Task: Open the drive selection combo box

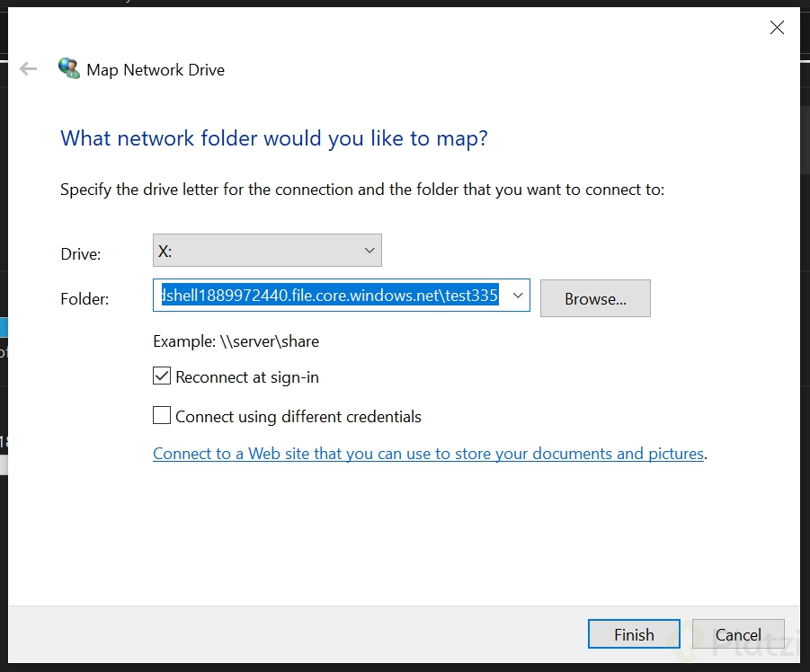Action: pyautogui.click(x=267, y=250)
